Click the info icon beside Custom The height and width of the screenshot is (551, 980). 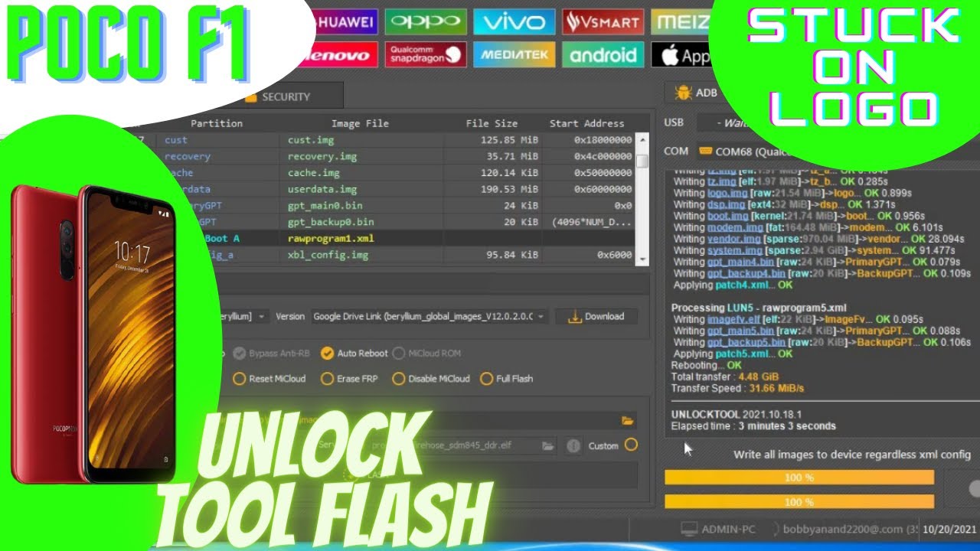[573, 445]
